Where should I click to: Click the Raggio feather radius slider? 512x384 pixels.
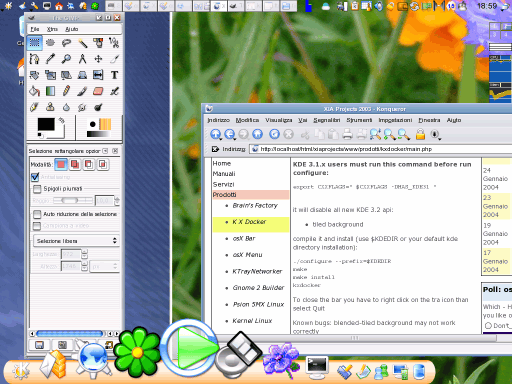point(73,200)
